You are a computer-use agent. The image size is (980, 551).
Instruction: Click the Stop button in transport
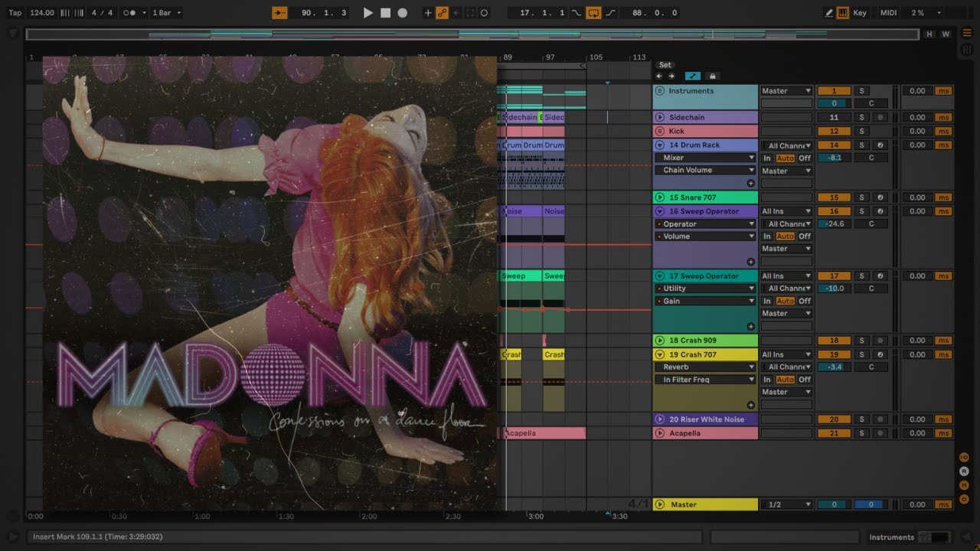(385, 13)
